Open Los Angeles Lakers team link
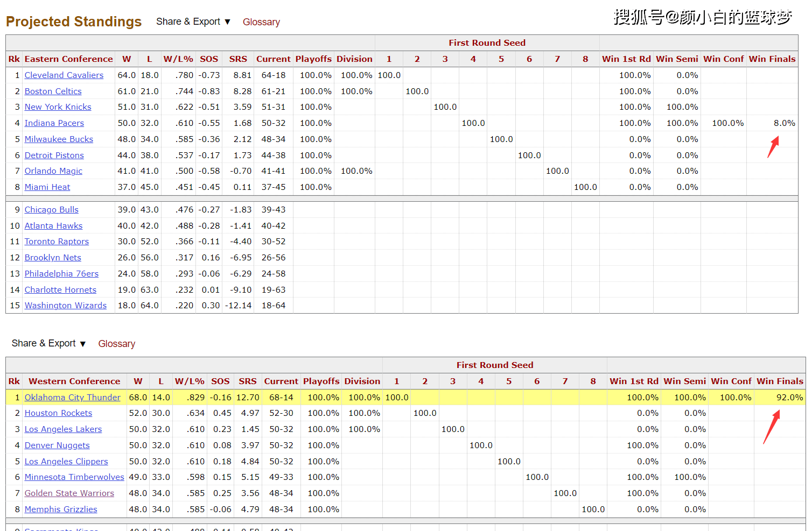 [x=64, y=429]
